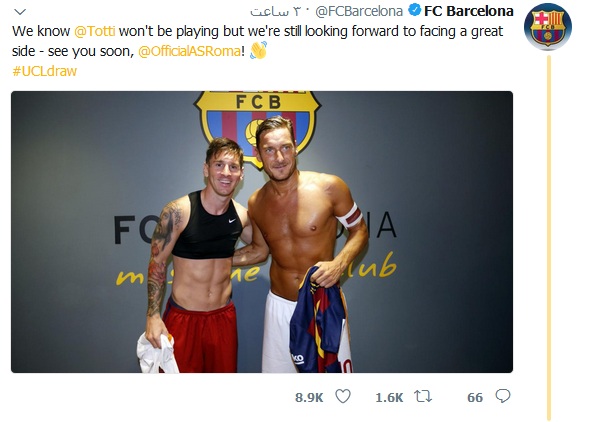
Task: Click the 8.9K likes count
Action: 309,398
